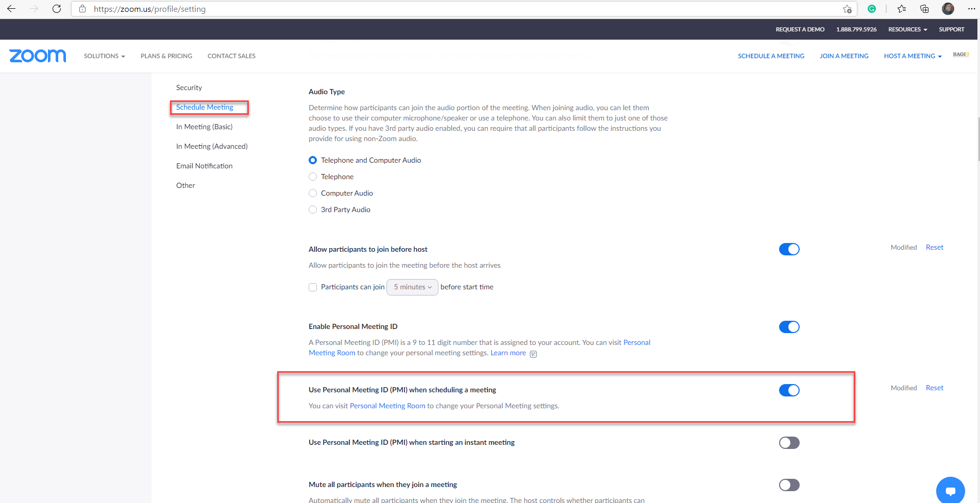Open the 5 minutes dropdown
This screenshot has height=503, width=980.
click(412, 287)
